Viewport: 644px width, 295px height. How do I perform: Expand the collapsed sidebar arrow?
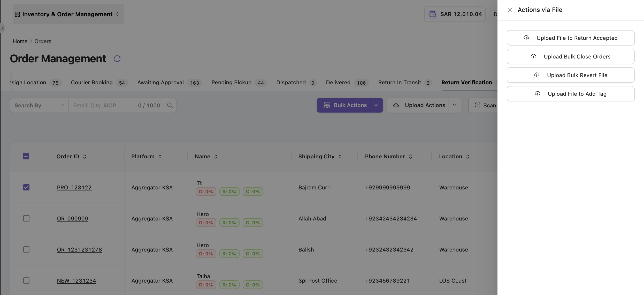(2, 28)
